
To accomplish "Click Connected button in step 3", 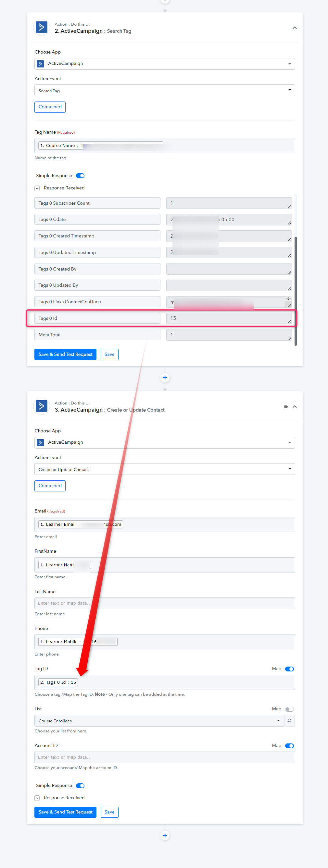I will [50, 486].
